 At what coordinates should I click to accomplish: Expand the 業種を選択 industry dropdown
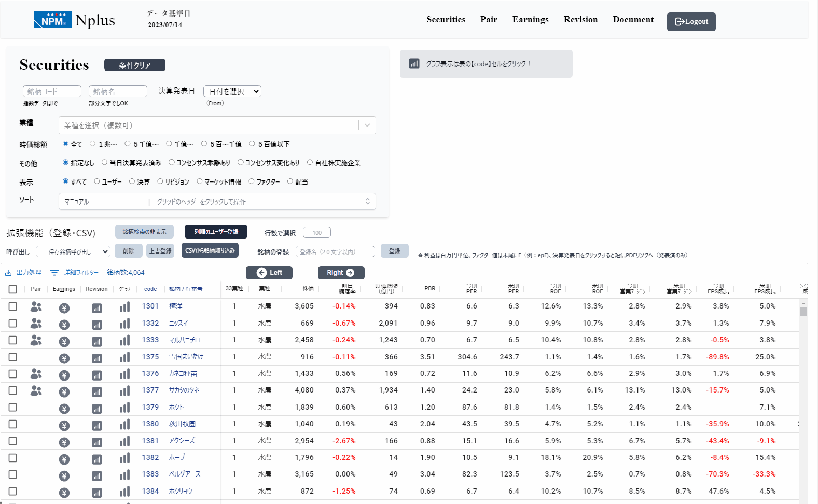point(367,125)
